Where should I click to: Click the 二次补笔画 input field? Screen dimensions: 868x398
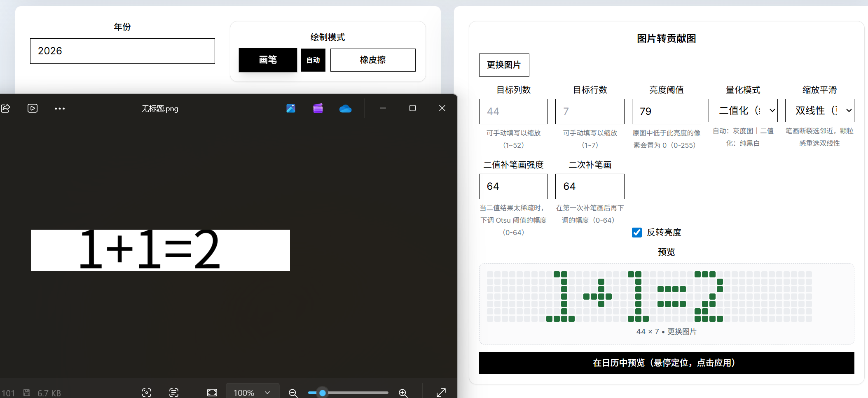[x=590, y=186]
